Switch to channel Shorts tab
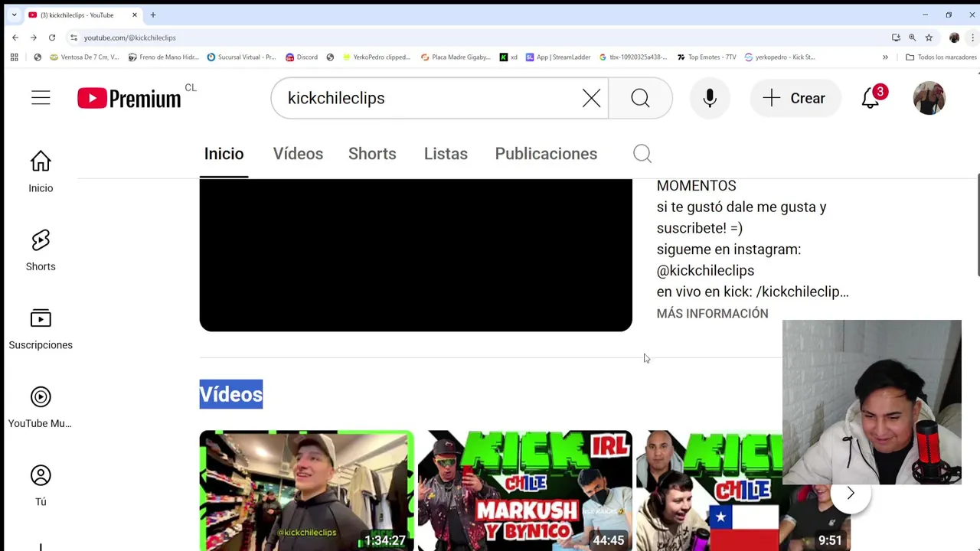 [372, 154]
